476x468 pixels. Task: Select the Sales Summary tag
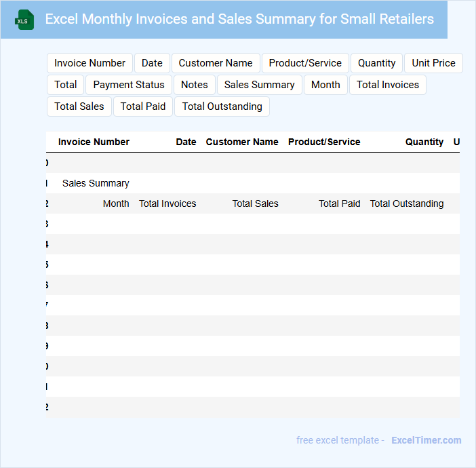(259, 85)
